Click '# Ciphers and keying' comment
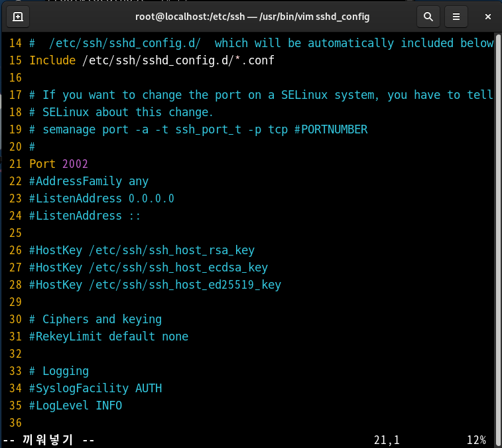The image size is (502, 448). 95,319
